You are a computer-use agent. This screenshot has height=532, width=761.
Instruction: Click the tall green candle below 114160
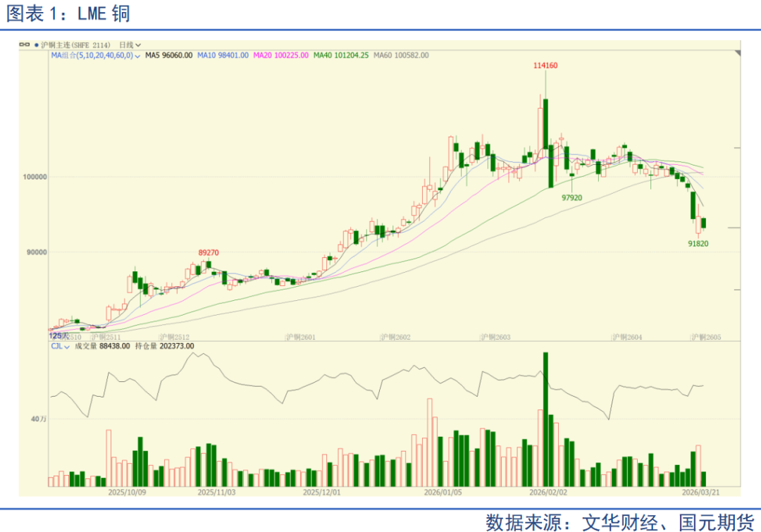point(545,124)
